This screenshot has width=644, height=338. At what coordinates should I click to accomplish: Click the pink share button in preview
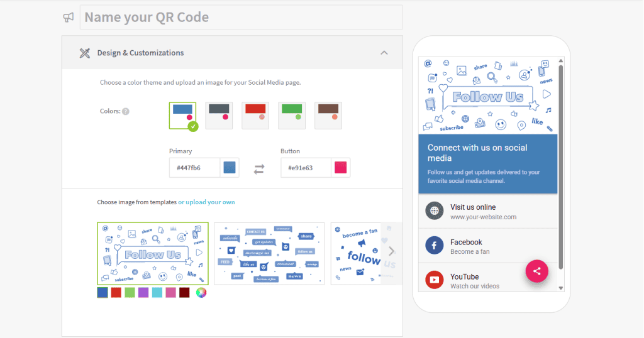click(x=537, y=271)
